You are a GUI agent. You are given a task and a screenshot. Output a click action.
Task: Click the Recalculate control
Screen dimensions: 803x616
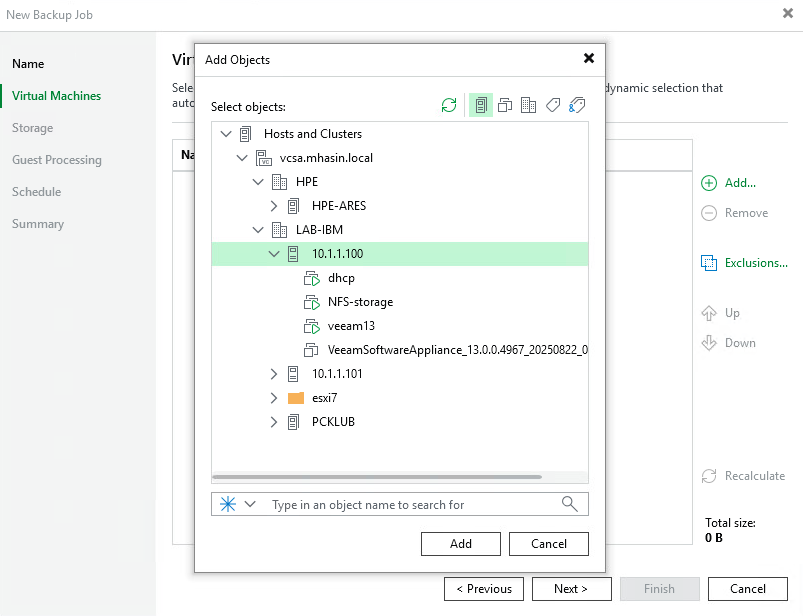point(744,476)
